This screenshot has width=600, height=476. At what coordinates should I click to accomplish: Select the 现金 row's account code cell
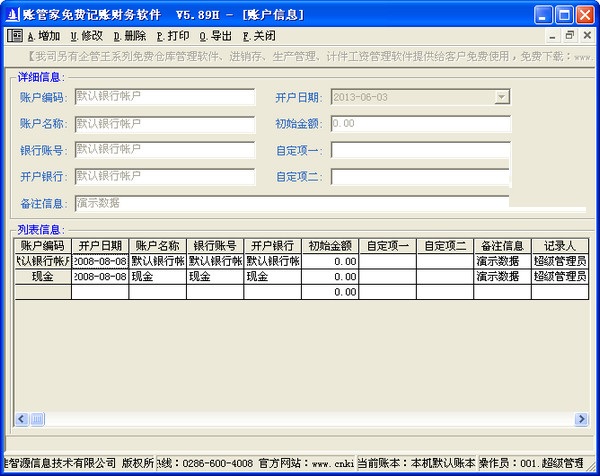click(x=42, y=276)
